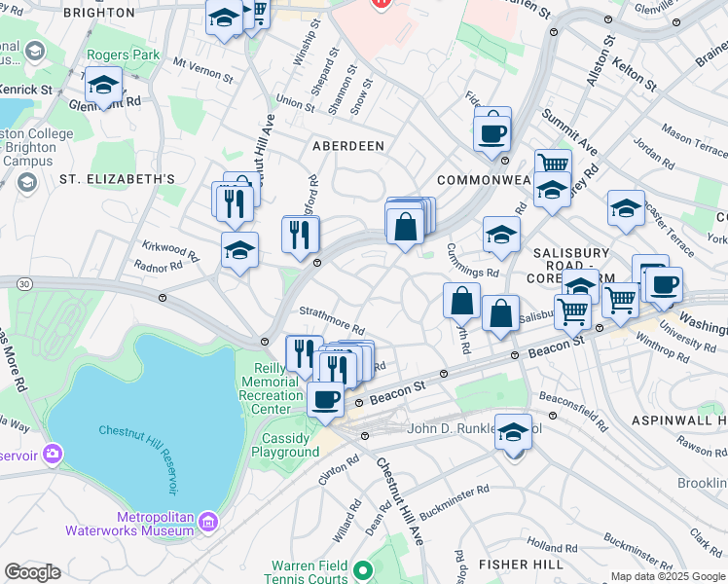This screenshot has height=584, width=728.
Task: Click the Boston College Brighton Campus icon
Action: 26,182
